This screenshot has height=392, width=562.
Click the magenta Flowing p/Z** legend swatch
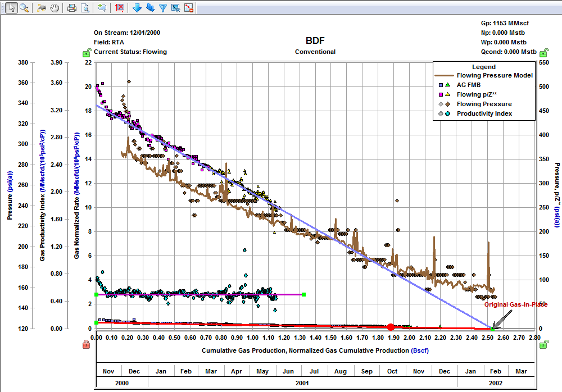pyautogui.click(x=442, y=94)
